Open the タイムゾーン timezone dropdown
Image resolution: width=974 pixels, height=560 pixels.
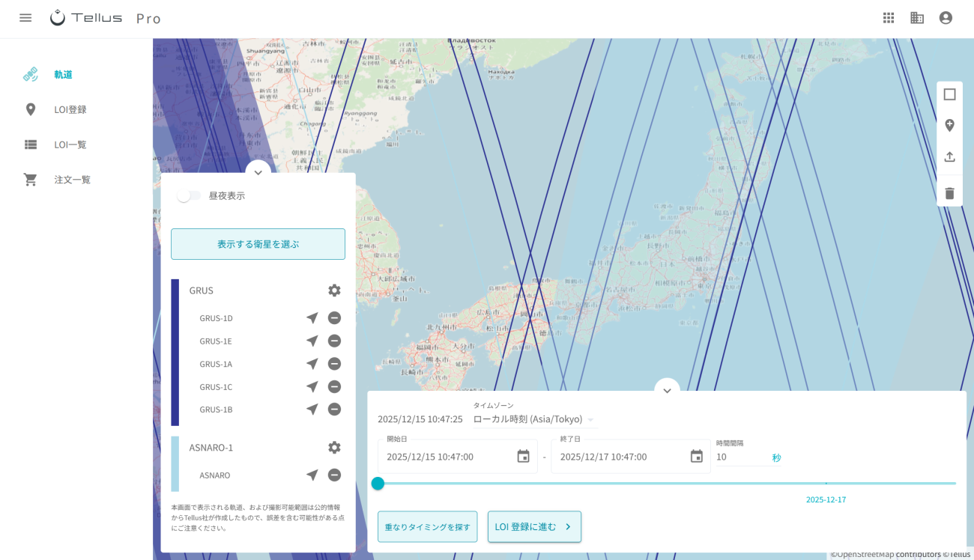pyautogui.click(x=533, y=419)
